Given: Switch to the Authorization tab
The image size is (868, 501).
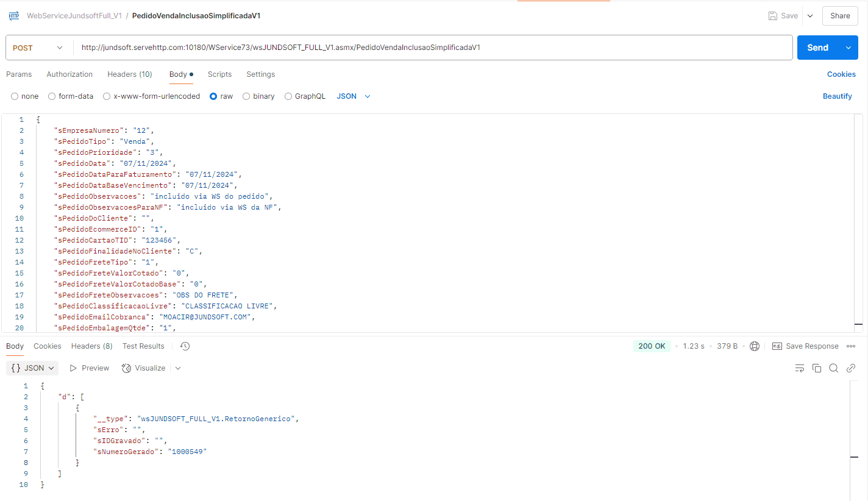Looking at the screenshot, I should tap(69, 74).
